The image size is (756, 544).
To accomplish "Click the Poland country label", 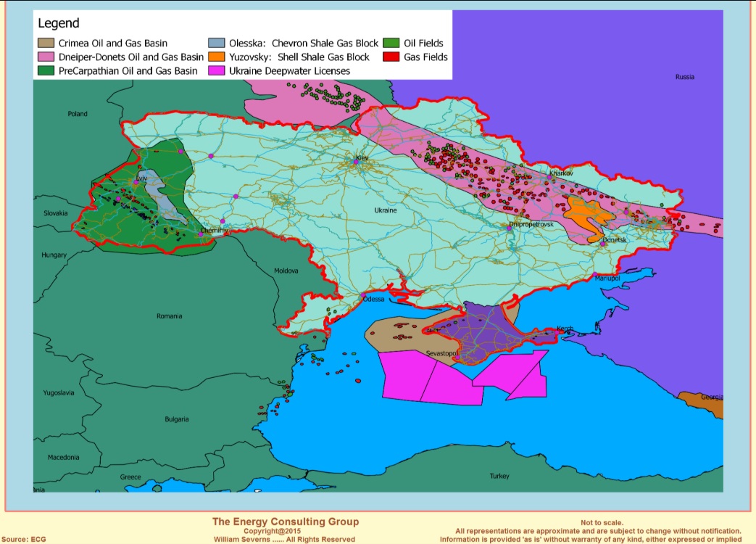I will 78,114.
